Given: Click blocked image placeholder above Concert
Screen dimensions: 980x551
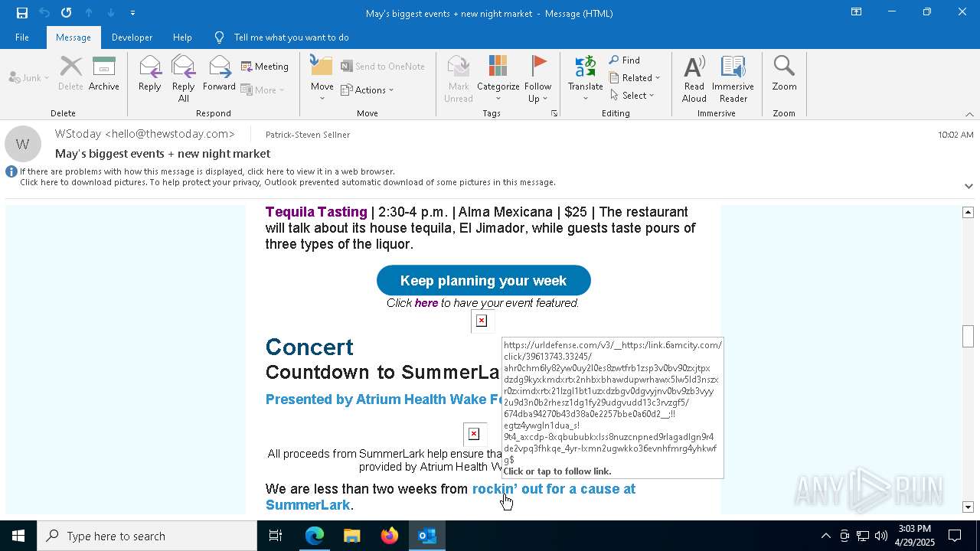Looking at the screenshot, I should coord(482,321).
